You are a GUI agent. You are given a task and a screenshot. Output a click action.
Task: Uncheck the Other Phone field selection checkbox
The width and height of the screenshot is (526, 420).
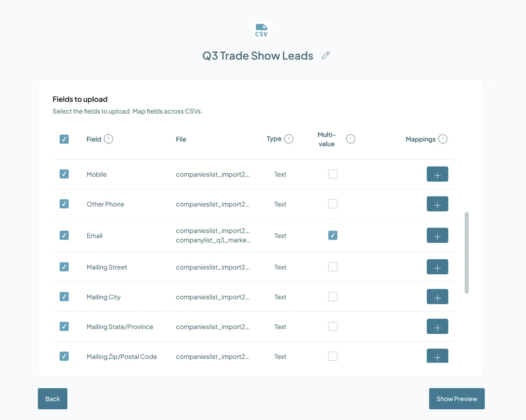tap(64, 204)
